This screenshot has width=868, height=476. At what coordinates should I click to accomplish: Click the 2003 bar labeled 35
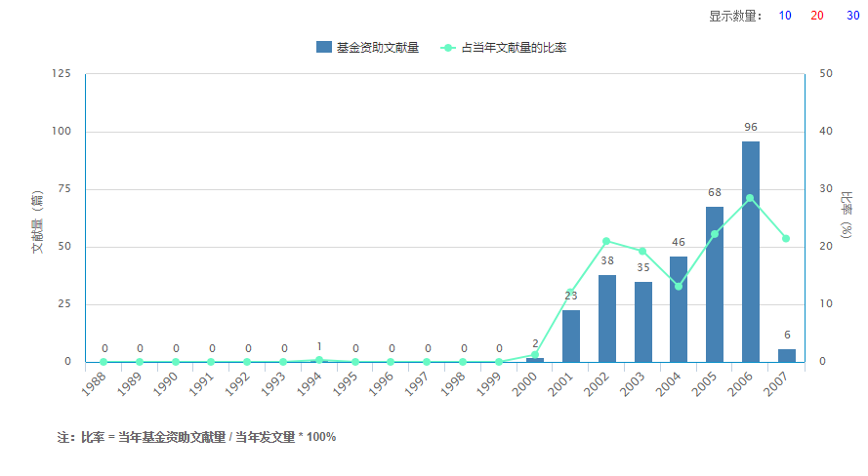coord(643,322)
